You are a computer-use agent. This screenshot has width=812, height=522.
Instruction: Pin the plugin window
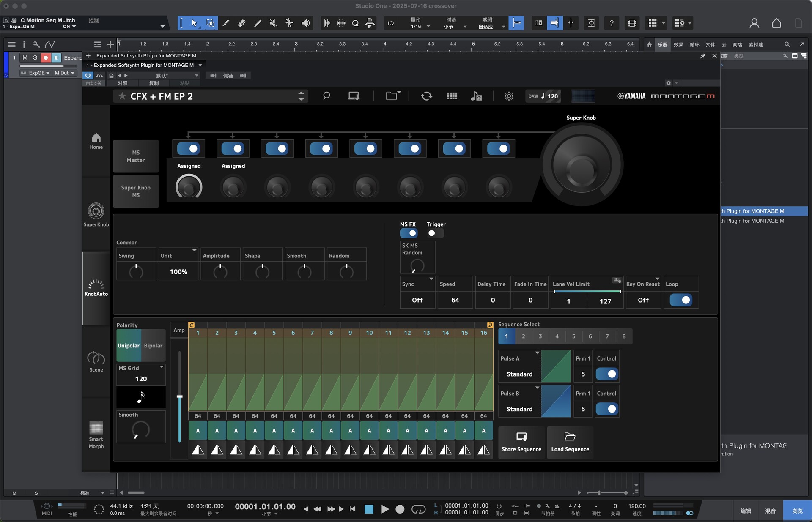tap(702, 56)
